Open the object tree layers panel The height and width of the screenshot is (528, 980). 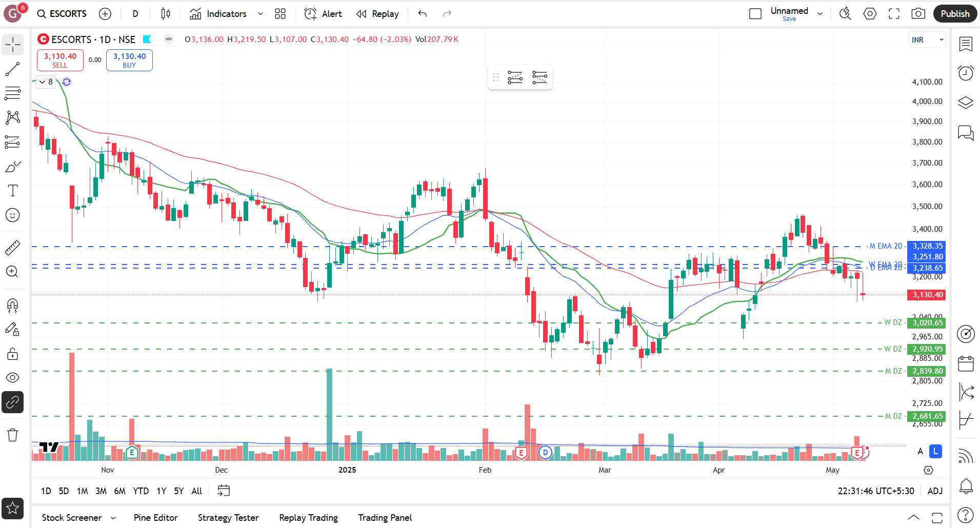tap(966, 103)
